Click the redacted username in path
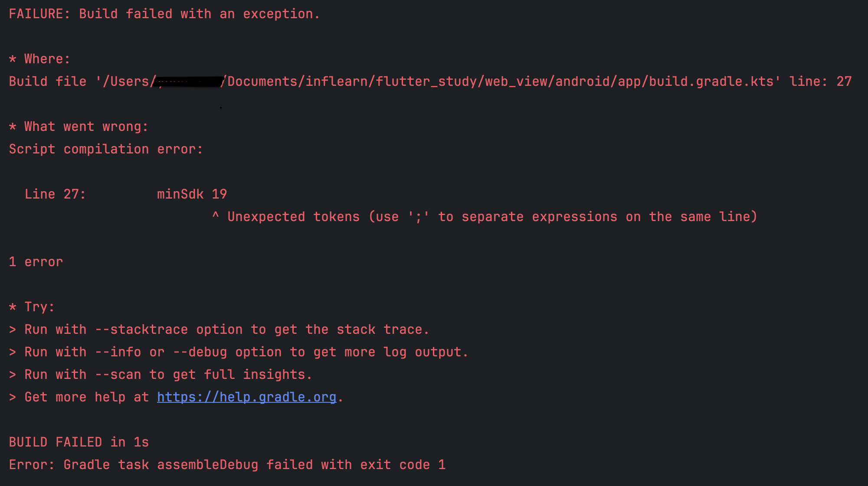This screenshot has width=868, height=486. 188,82
